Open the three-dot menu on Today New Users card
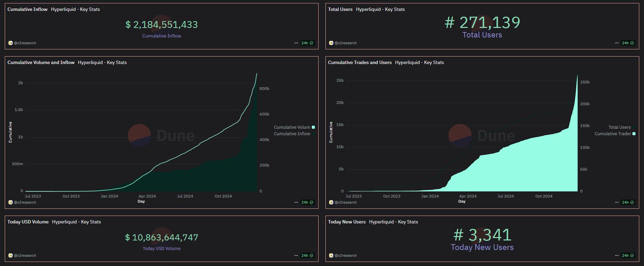644x266 pixels. tap(617, 255)
